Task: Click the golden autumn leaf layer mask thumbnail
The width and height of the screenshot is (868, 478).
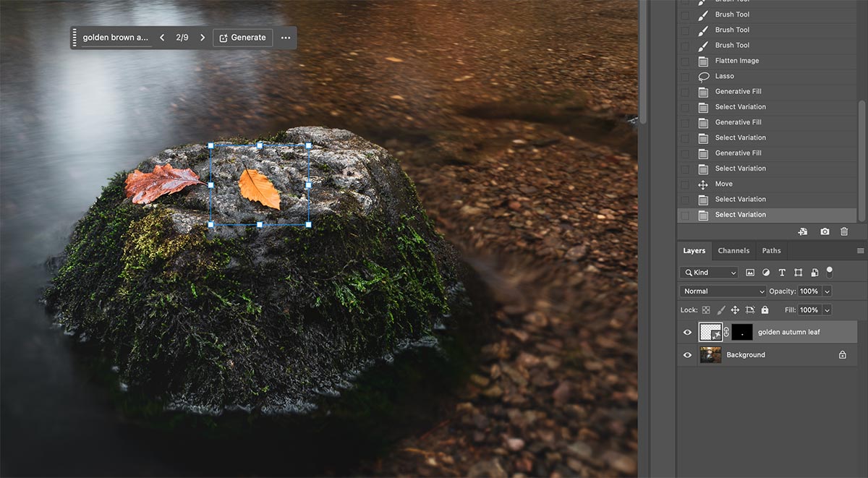Action: click(742, 332)
